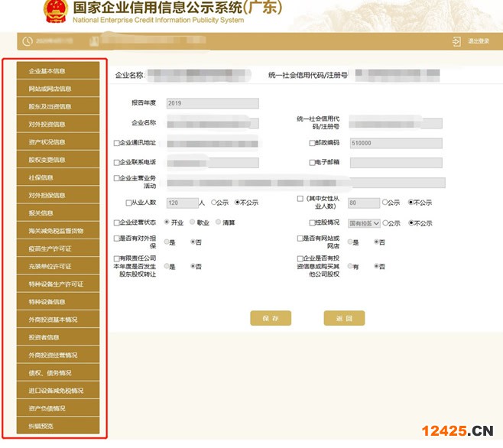This screenshot has width=503, height=448.
Task: Open 外商投资经营情况 sidebar item
Action: 58,355
